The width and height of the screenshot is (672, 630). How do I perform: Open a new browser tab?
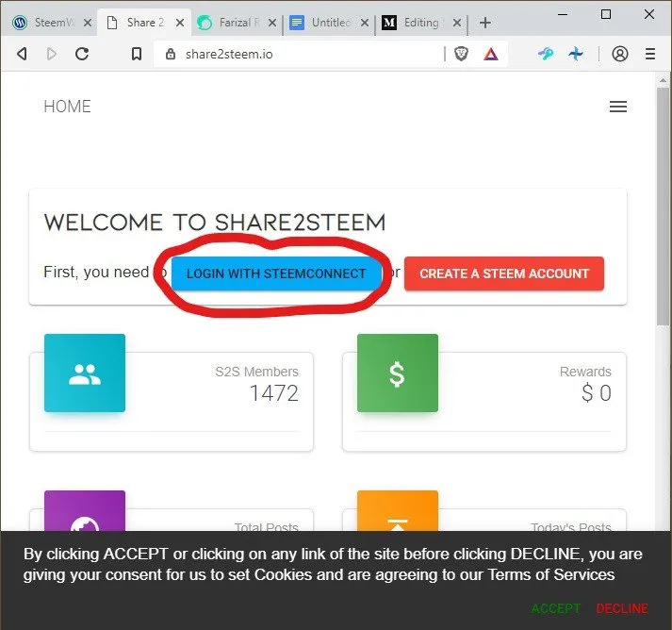[x=485, y=23]
